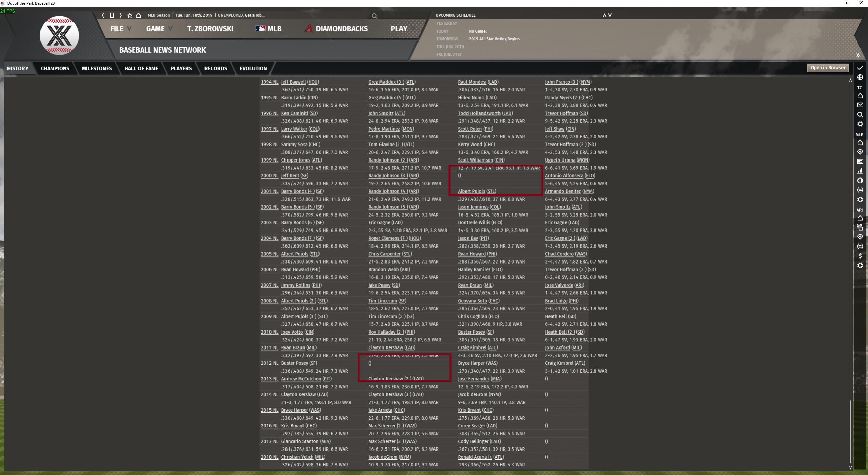Click the checkmark icon at top of sidebar
Image resolution: width=868 pixels, height=475 pixels.
point(860,68)
